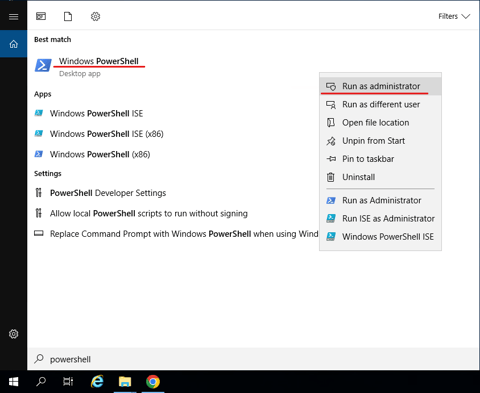Click the shield icon of Run as administrator
This screenshot has height=393, width=480.
(331, 87)
